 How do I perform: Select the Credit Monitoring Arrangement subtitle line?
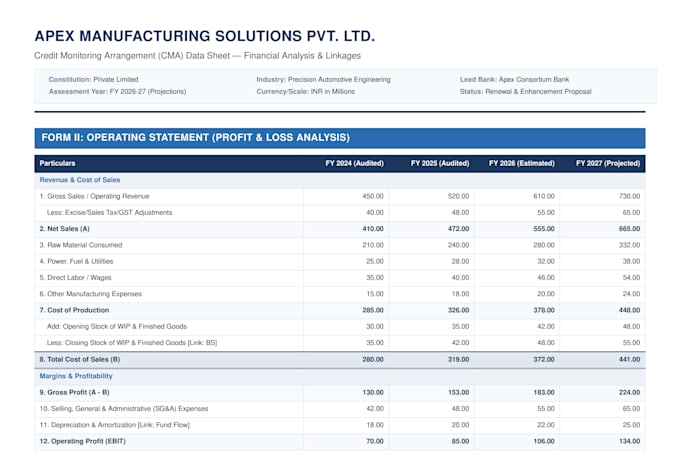tap(197, 56)
